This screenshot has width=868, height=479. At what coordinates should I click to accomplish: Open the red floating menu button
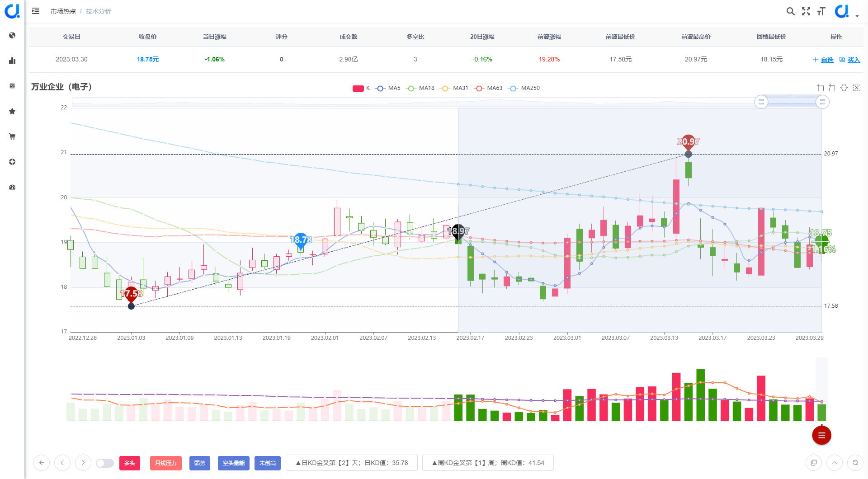pyautogui.click(x=821, y=435)
